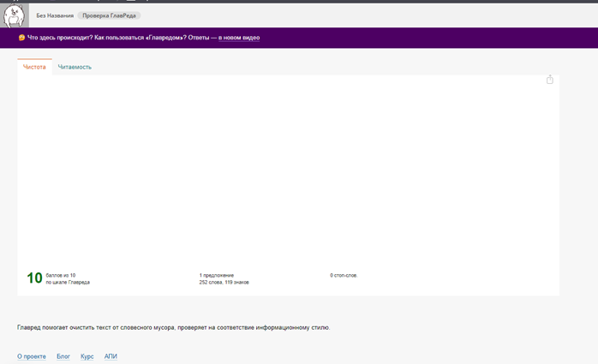Click the «0 стоп-слов» indicator
Viewport: 598px width, 364px height.
(x=344, y=275)
